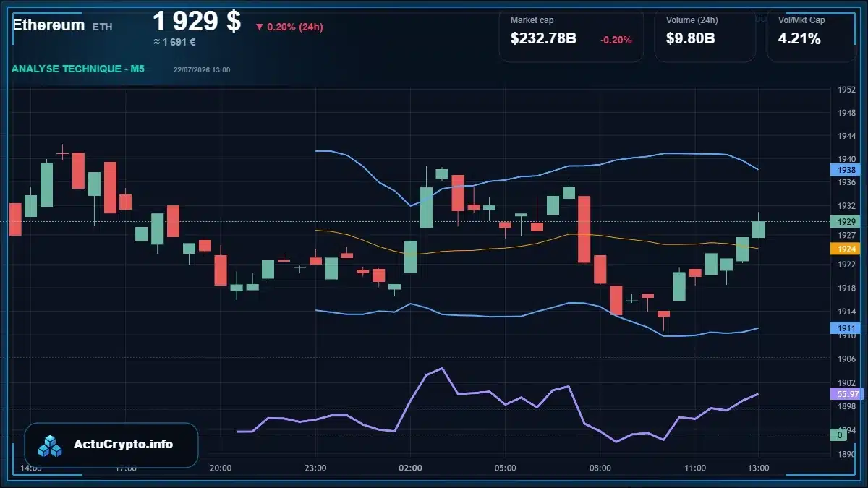Select the ETH ticker label

tap(102, 27)
